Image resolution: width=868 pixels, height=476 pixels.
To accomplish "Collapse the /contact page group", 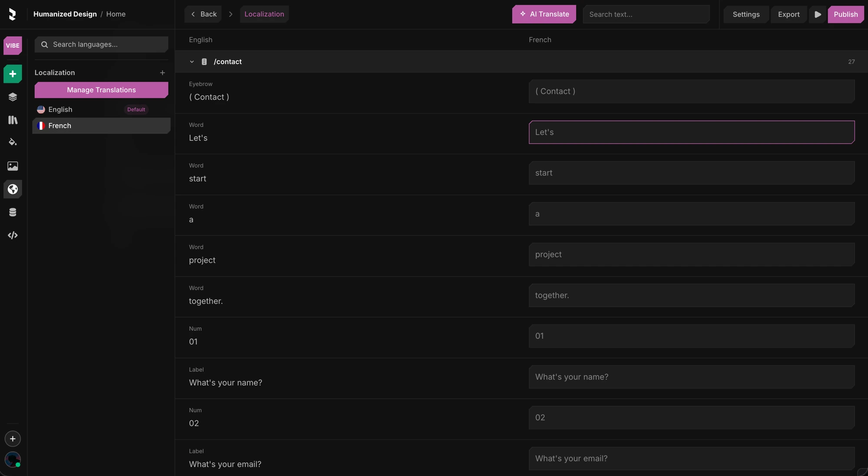I will tap(192, 62).
